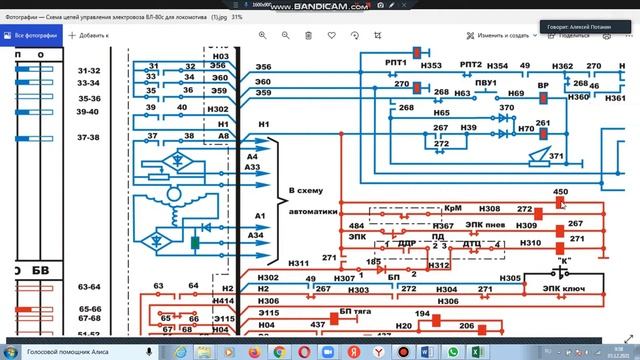Open Yandex Browser from the taskbar
The height and width of the screenshot is (360, 640).
coord(379,352)
